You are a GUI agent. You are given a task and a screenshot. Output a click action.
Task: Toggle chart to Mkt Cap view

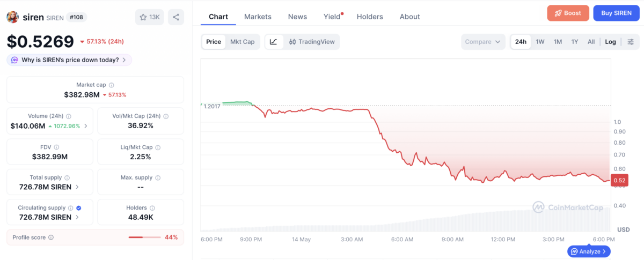243,42
